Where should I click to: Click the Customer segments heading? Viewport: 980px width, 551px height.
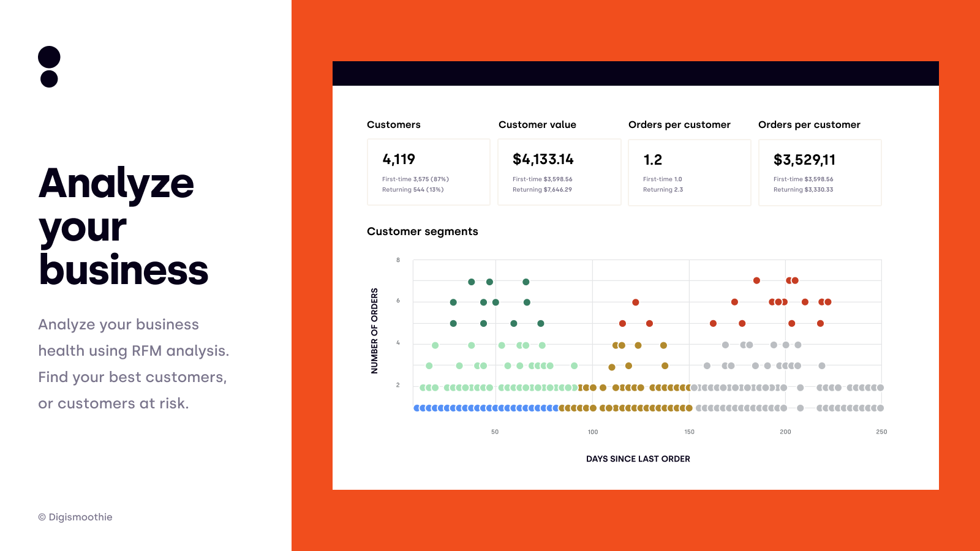tap(423, 231)
